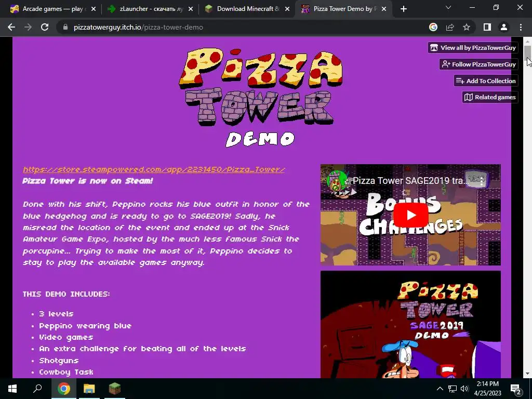Close the Pizza Tower Demo tab

(384, 9)
